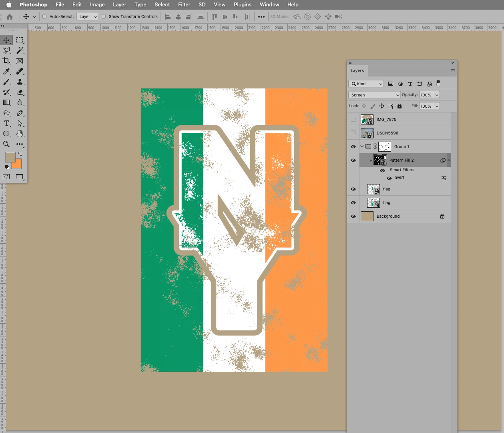Select the Frame tool
This screenshot has width=504, height=433.
(x=20, y=61)
